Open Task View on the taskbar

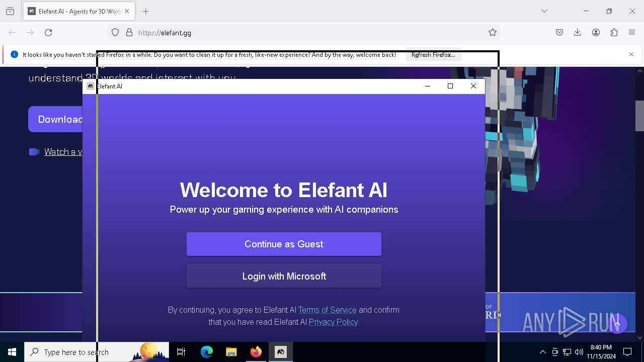coord(181,352)
